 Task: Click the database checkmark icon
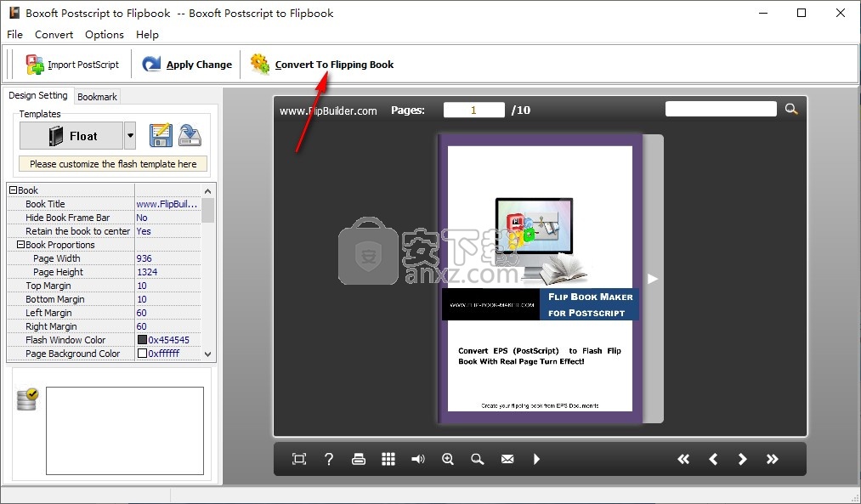click(x=27, y=399)
